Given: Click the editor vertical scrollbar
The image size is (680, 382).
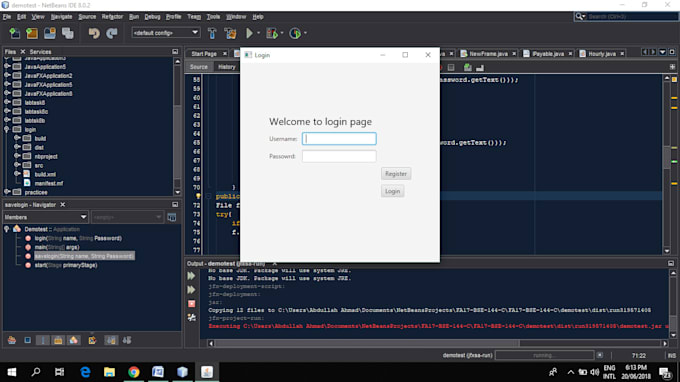Looking at the screenshot, I should pos(667,158).
